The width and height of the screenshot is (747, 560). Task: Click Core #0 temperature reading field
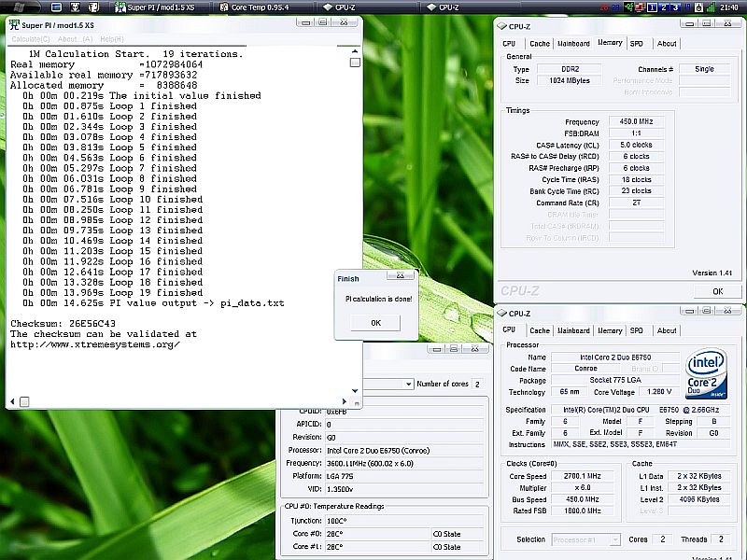click(377, 534)
